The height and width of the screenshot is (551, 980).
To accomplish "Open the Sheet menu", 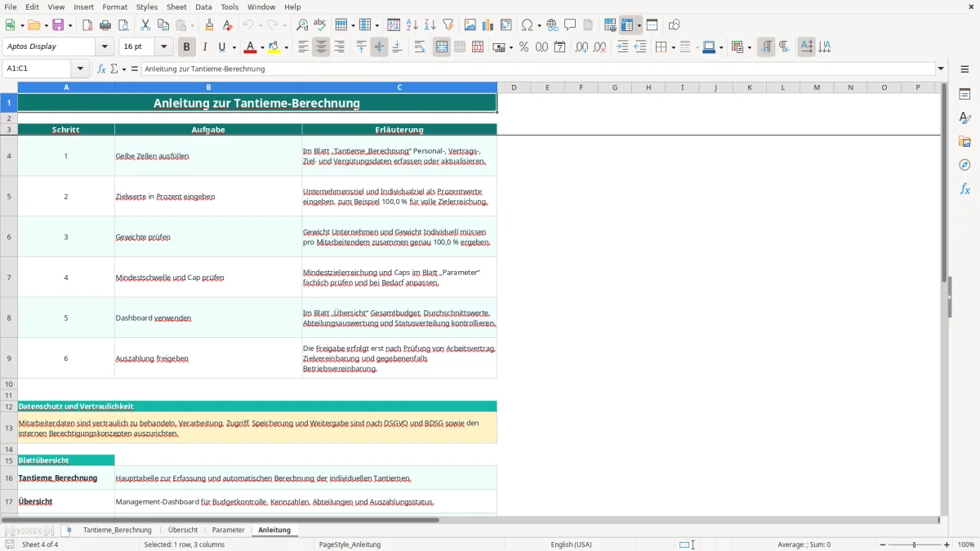I will (176, 7).
